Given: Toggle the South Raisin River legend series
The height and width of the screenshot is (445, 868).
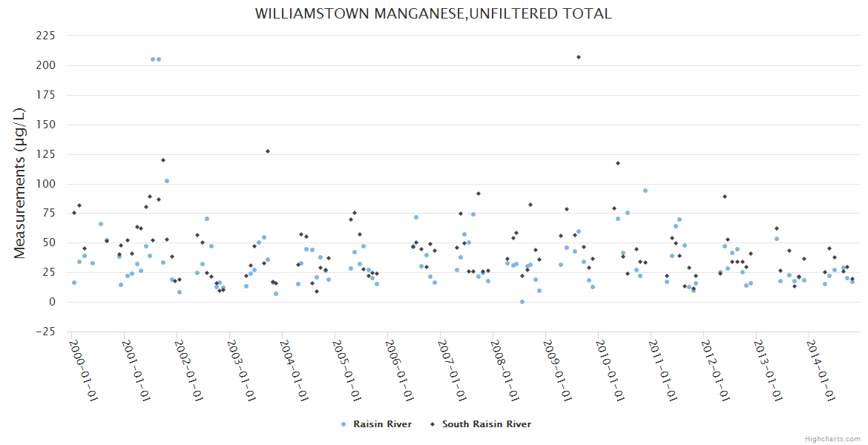Looking at the screenshot, I should (486, 424).
